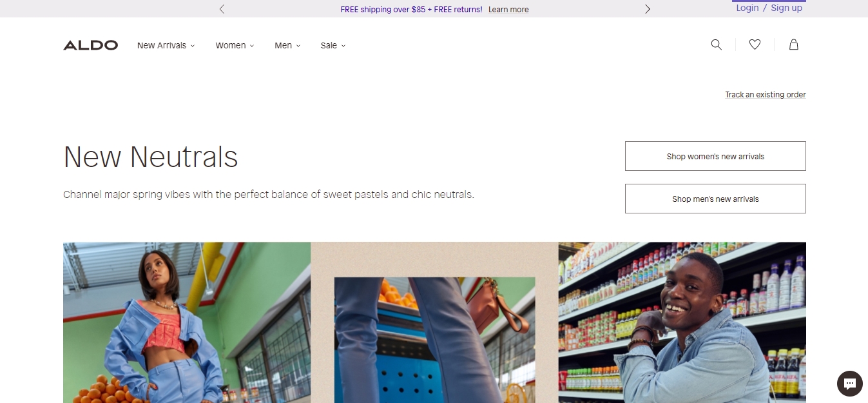The image size is (868, 403).
Task: Go to previous promo banner message
Action: (222, 9)
